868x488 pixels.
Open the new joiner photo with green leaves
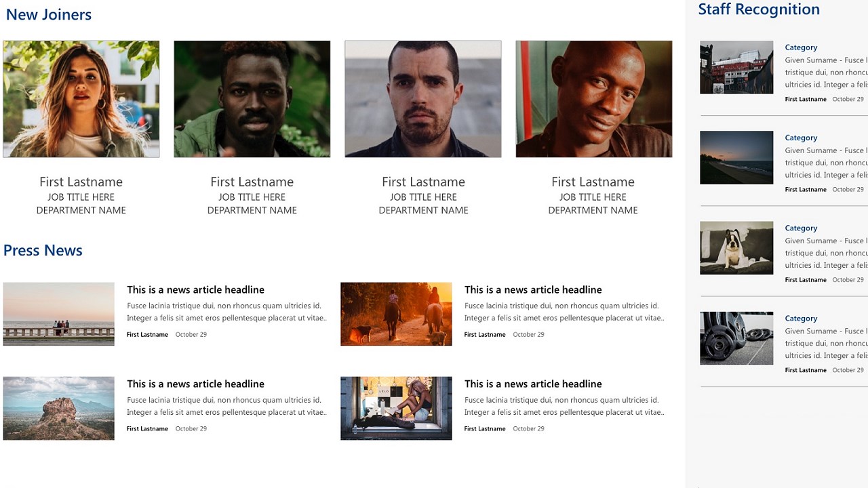click(252, 99)
